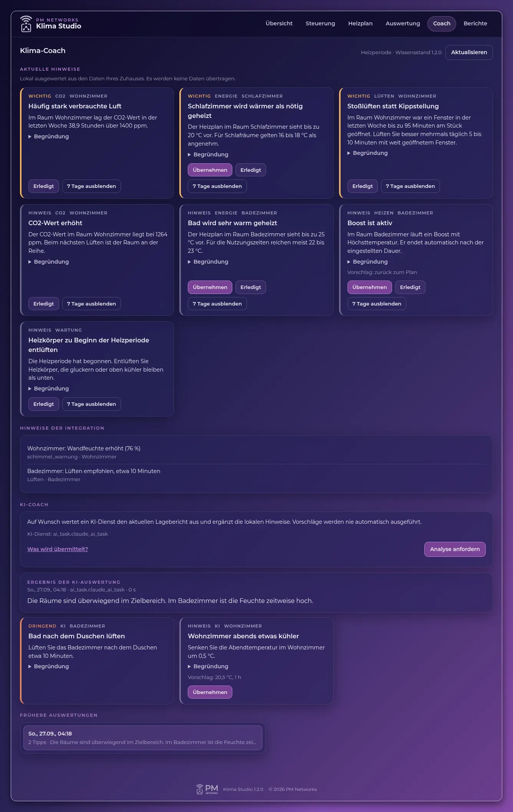The width and height of the screenshot is (513, 812).
Task: Go to the Auswertung tab
Action: [x=403, y=23]
